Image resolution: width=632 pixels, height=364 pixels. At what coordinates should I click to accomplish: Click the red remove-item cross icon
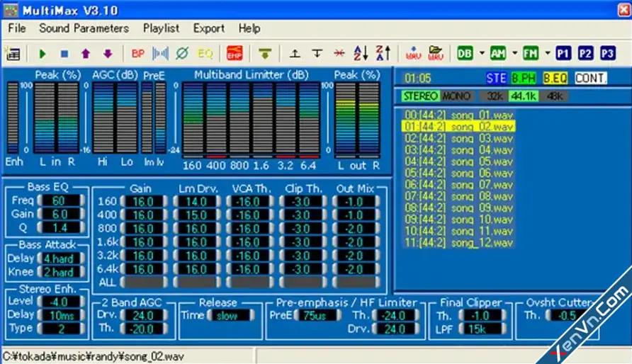339,54
